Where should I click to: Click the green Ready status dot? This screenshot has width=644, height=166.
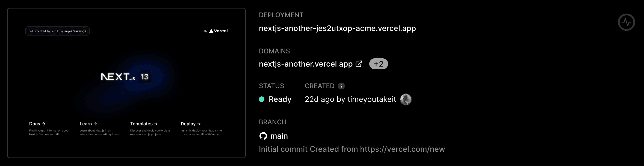tap(262, 99)
